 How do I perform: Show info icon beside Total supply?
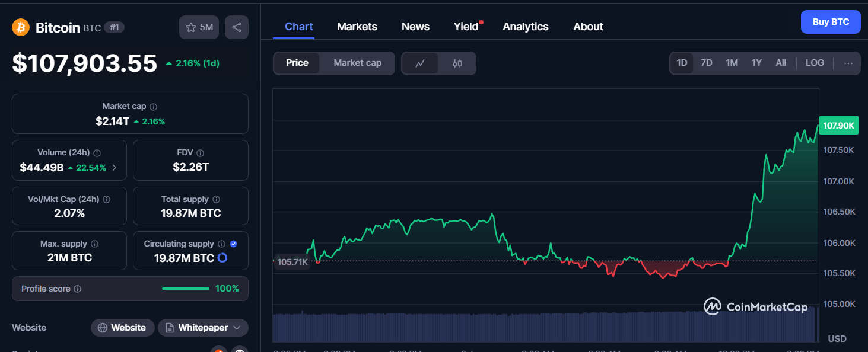point(217,200)
